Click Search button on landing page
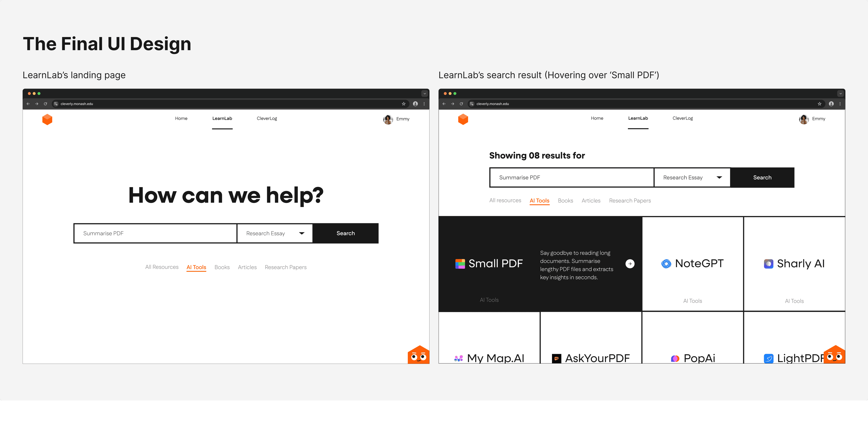 [345, 233]
